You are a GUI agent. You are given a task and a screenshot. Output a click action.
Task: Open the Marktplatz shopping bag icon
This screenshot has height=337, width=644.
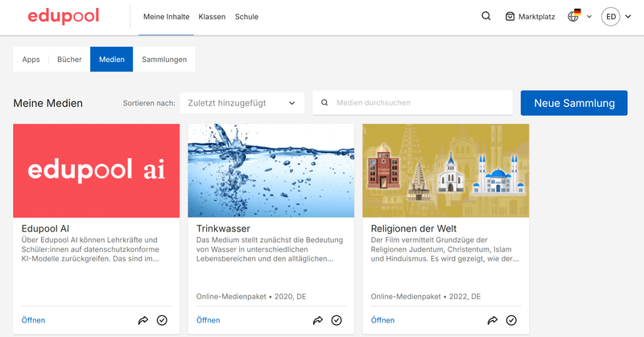click(x=510, y=16)
